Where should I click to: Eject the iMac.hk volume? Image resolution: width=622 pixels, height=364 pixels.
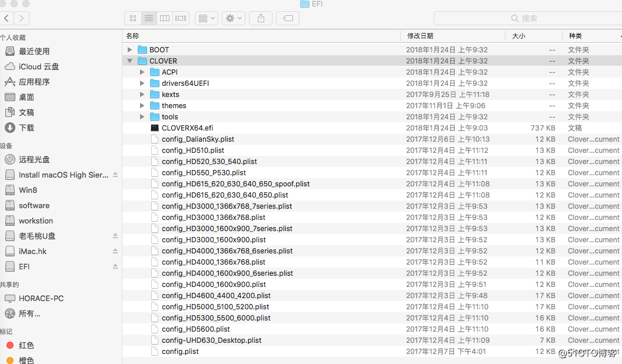pyautogui.click(x=115, y=252)
